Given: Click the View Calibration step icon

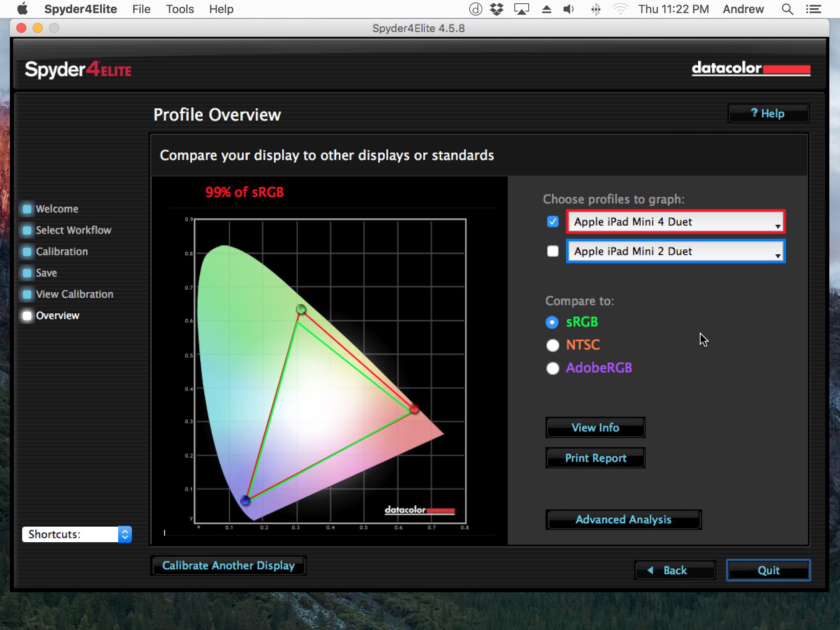Looking at the screenshot, I should 27,294.
